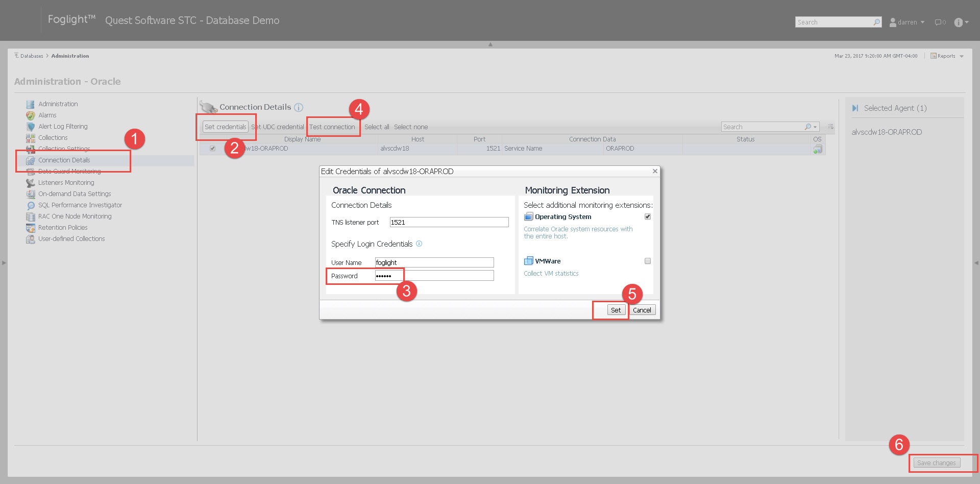Click the User Name input field
980x484 pixels.
pos(434,262)
